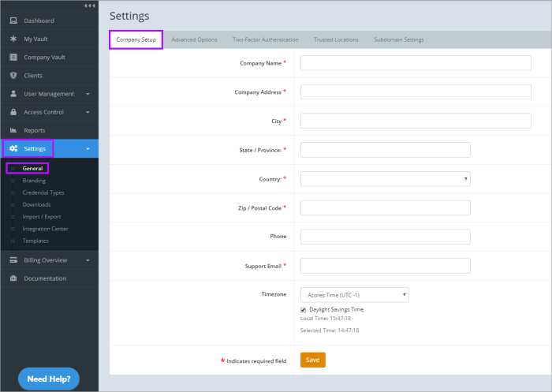Open the Branding settings page
This screenshot has width=552, height=392.
coord(34,181)
